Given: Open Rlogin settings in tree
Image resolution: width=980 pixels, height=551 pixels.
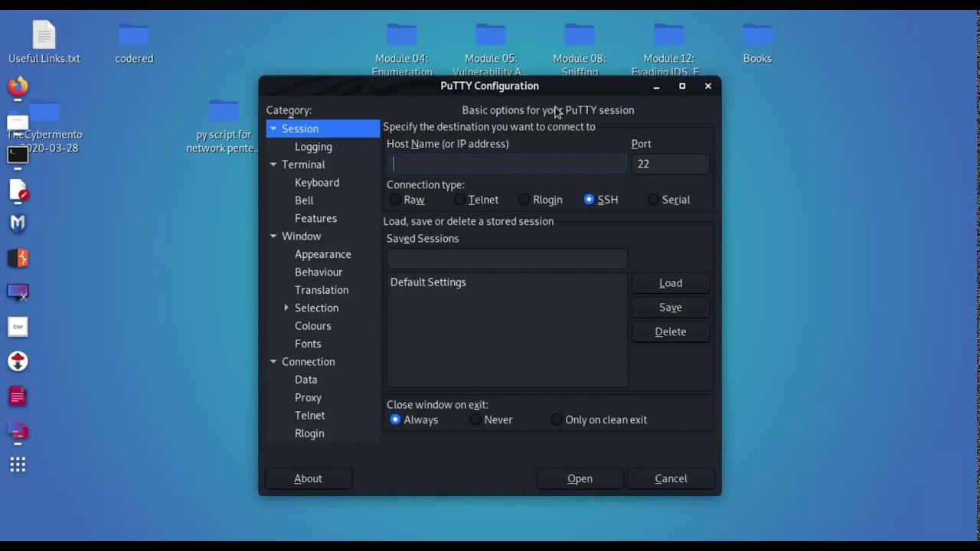Looking at the screenshot, I should (309, 433).
